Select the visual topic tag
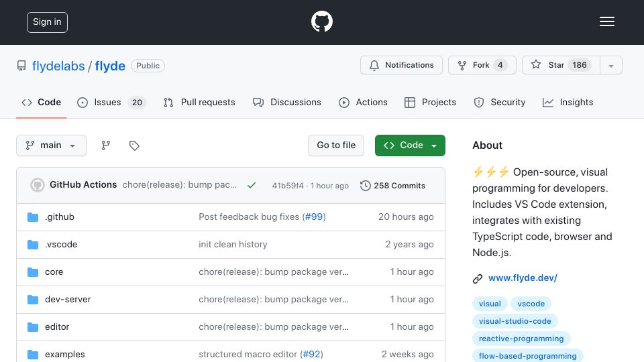 (x=490, y=304)
